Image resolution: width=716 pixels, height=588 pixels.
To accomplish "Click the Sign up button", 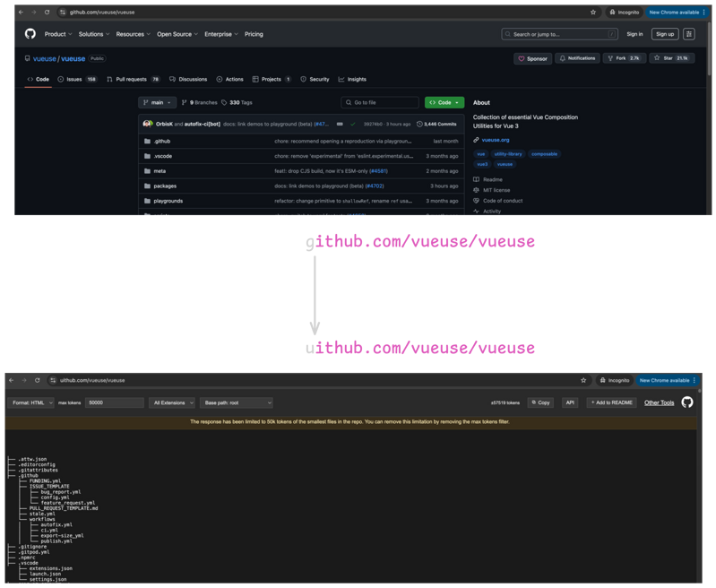I will [665, 34].
